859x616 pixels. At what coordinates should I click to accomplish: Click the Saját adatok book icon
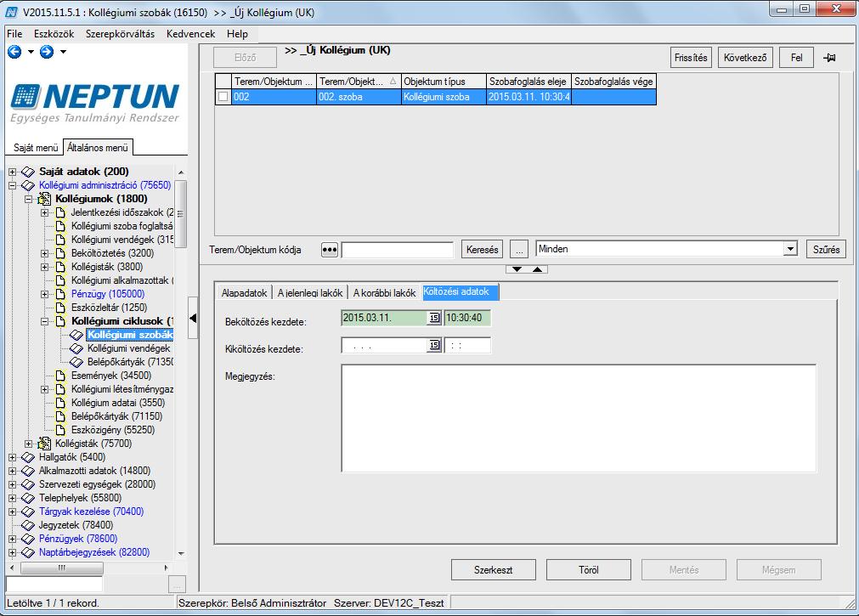tap(28, 172)
